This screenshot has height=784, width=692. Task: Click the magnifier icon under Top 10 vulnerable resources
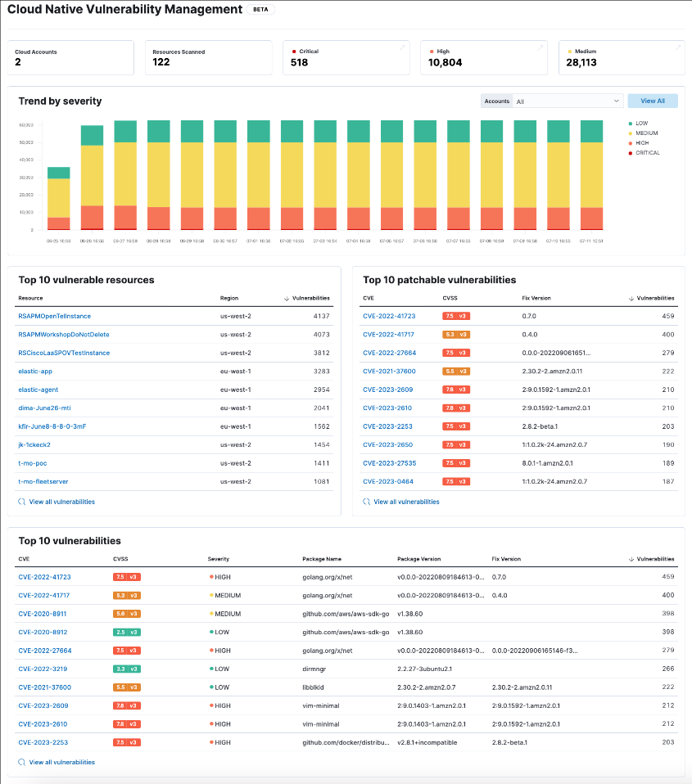20,501
